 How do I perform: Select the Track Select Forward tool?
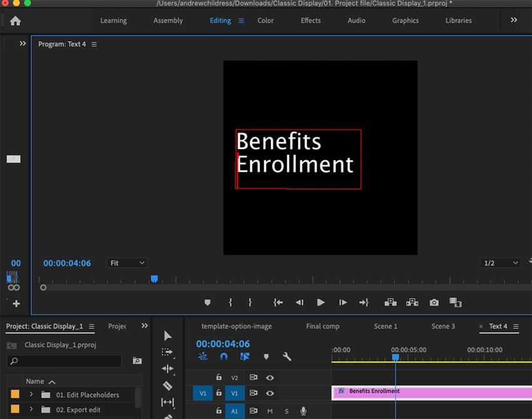[167, 353]
